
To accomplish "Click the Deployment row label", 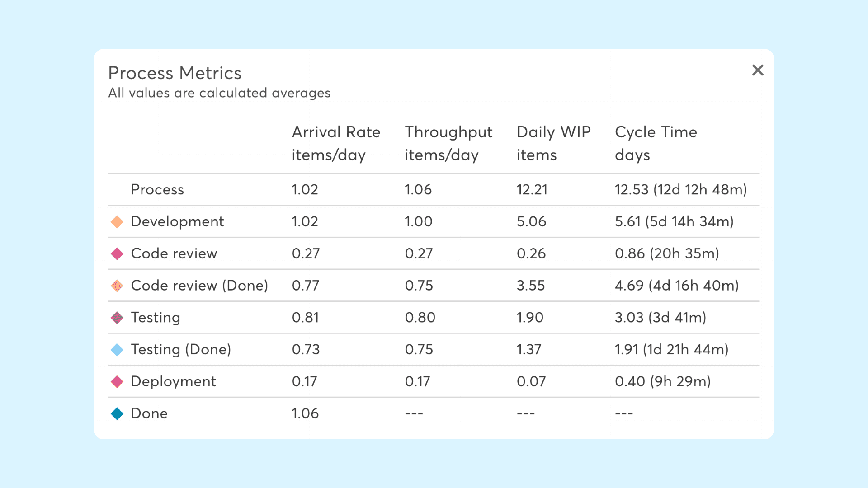I will tap(174, 382).
